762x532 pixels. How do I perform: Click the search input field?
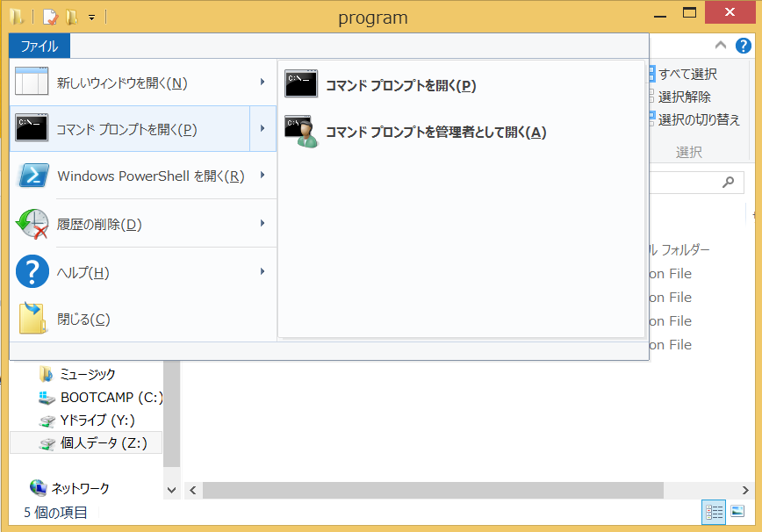(696, 183)
